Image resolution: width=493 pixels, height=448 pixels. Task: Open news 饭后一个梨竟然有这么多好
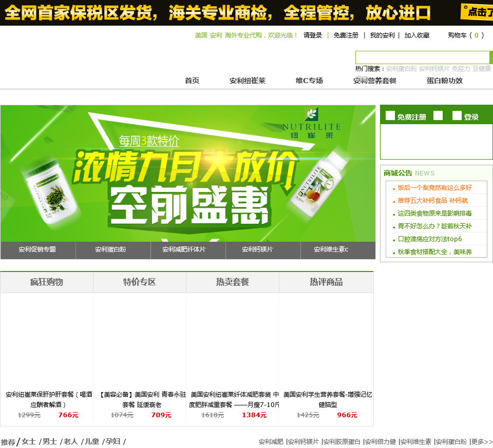click(435, 188)
